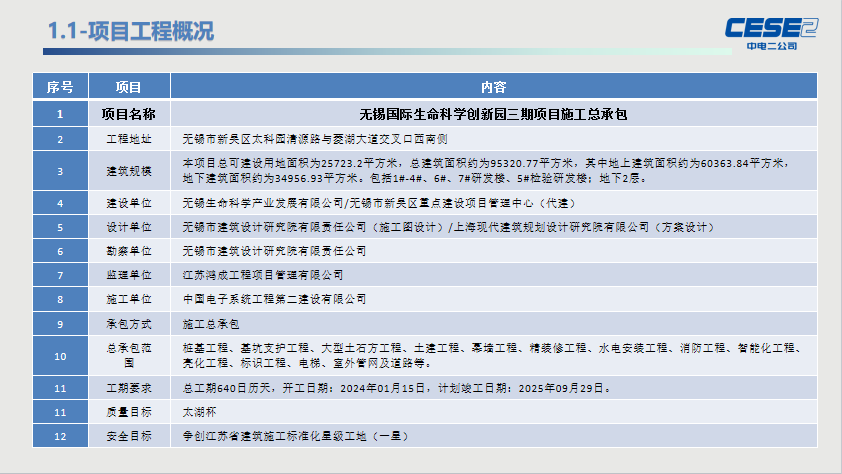Click sequence number 12 cell

(x=60, y=436)
